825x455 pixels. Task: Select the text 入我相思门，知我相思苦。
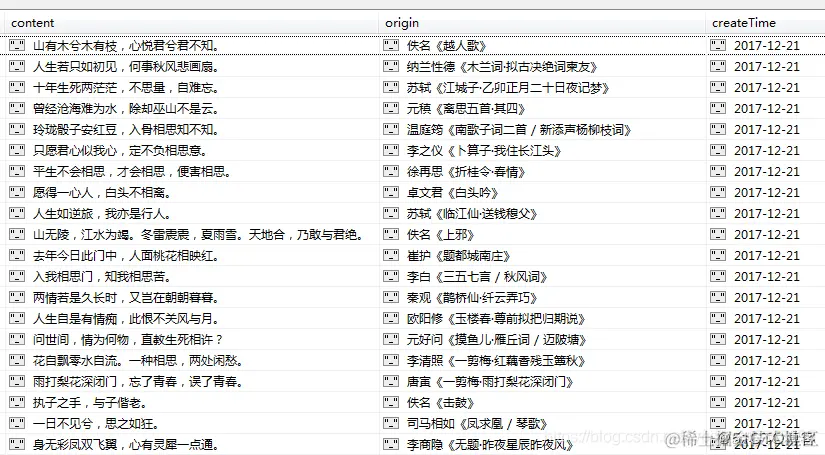point(102,277)
